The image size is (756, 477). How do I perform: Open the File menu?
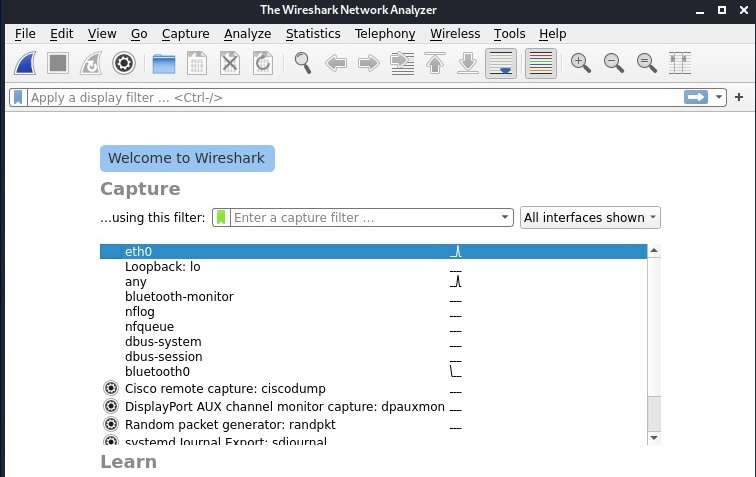25,34
